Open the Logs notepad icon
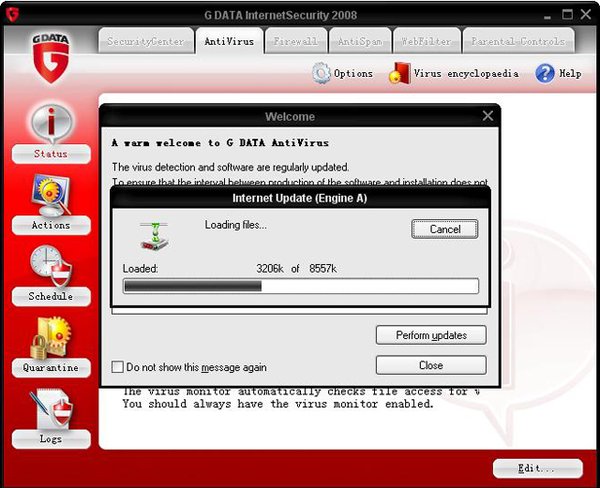This screenshot has height=488, width=600. 50,408
